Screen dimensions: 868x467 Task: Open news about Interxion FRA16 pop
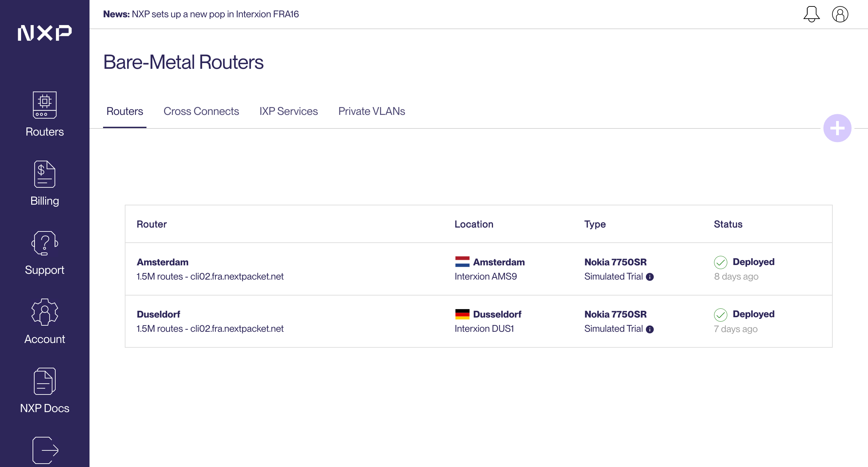tap(201, 14)
